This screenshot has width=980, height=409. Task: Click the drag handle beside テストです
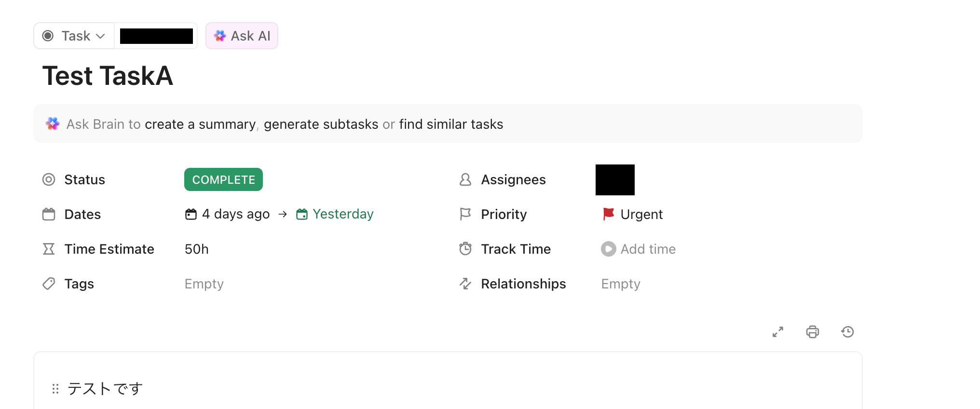[55, 389]
